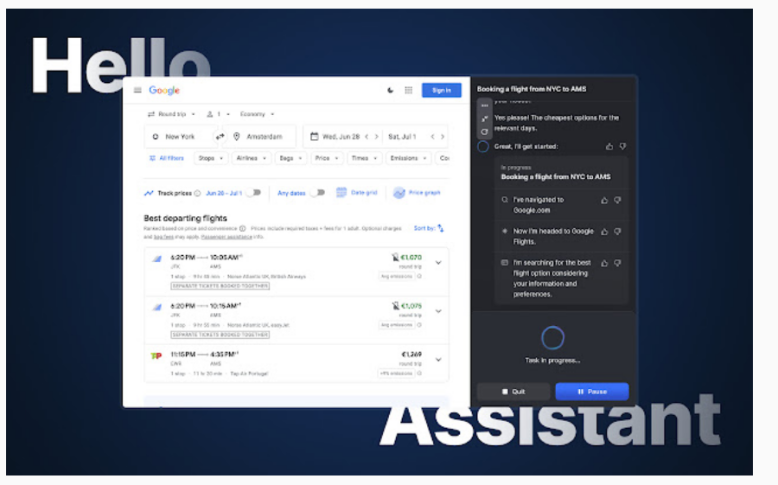Thumbs up "I've navigated to Google.com" step

pos(604,200)
